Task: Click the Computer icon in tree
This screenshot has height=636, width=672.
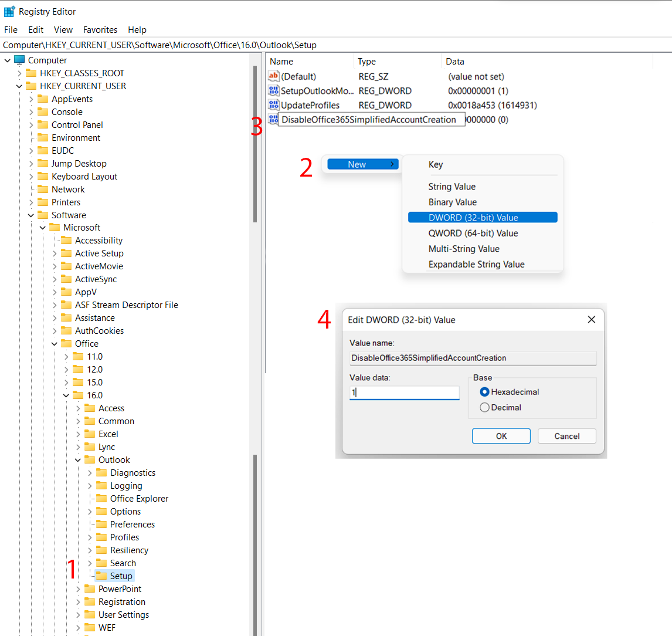Action: click(19, 60)
